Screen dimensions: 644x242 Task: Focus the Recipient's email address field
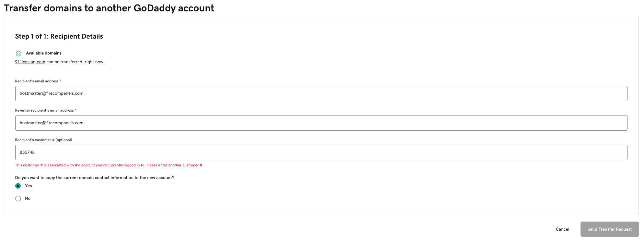tap(321, 93)
